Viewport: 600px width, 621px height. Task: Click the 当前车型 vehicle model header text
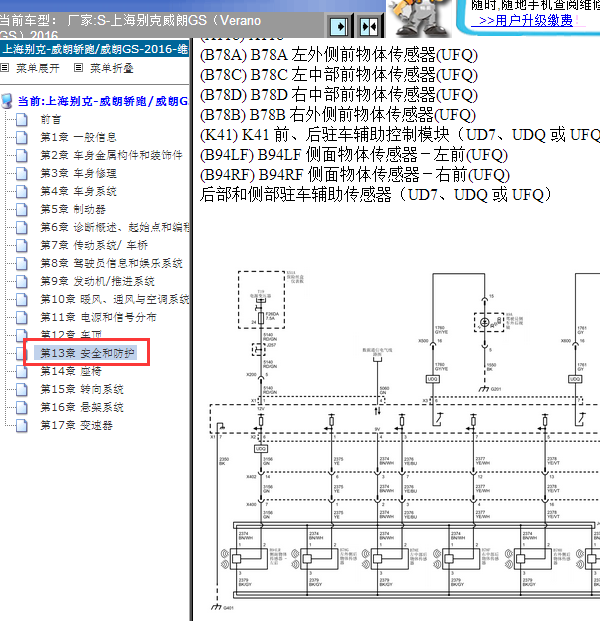click(131, 27)
